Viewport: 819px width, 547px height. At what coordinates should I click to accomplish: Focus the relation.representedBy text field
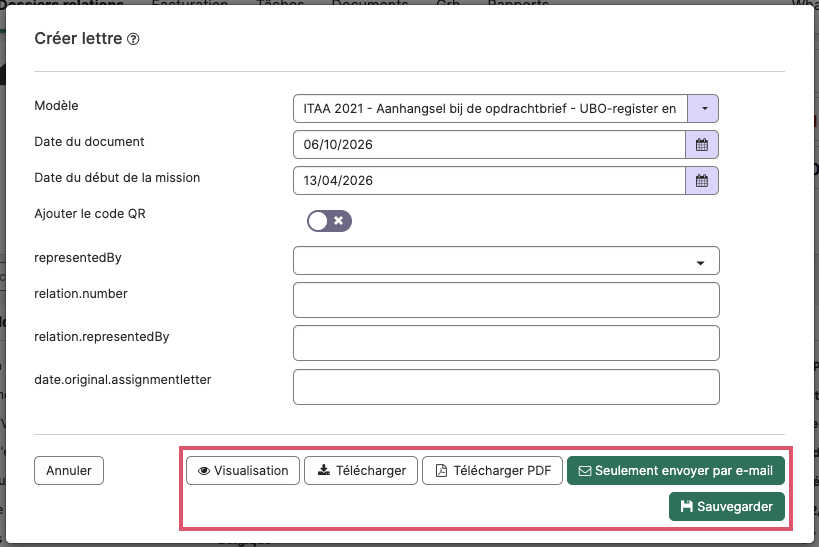coord(506,343)
